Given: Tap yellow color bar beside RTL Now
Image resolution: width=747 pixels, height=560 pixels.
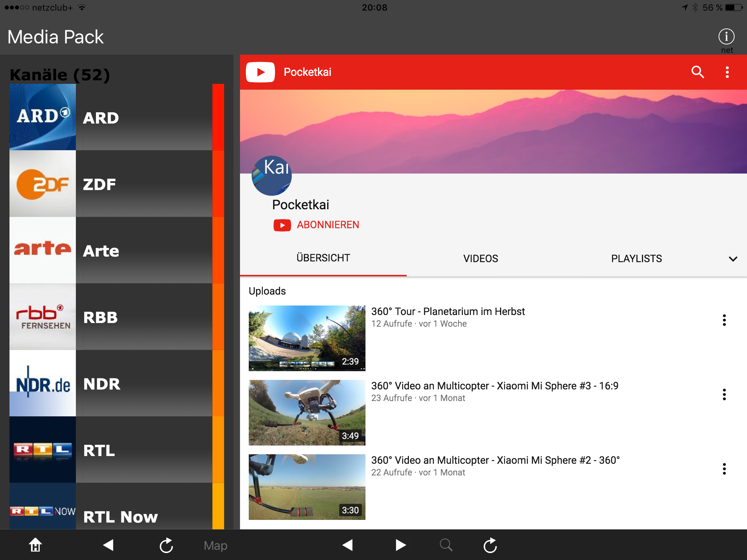Looking at the screenshot, I should pos(218,506).
